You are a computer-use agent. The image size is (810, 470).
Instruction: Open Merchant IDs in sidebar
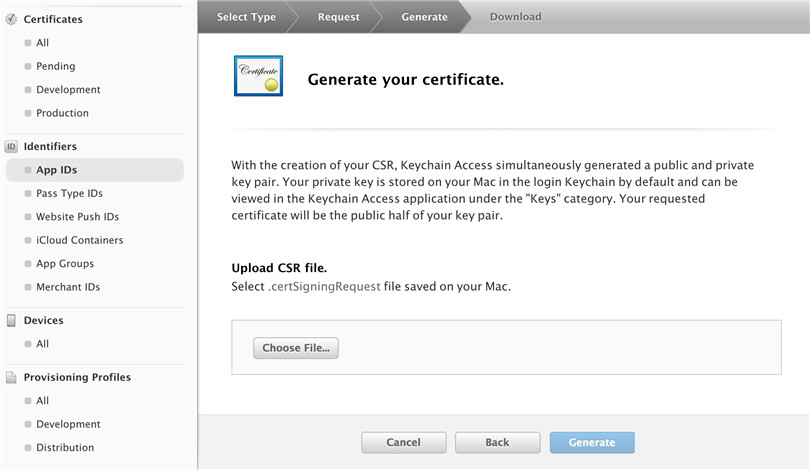tap(68, 287)
